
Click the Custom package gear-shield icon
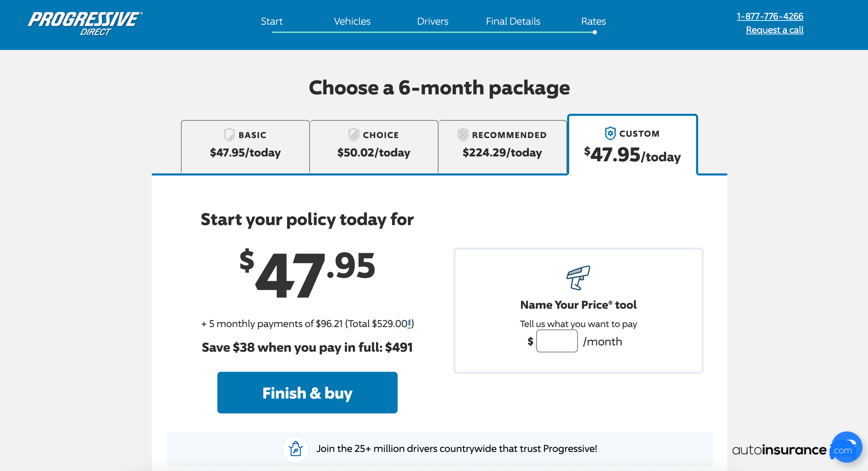(610, 133)
